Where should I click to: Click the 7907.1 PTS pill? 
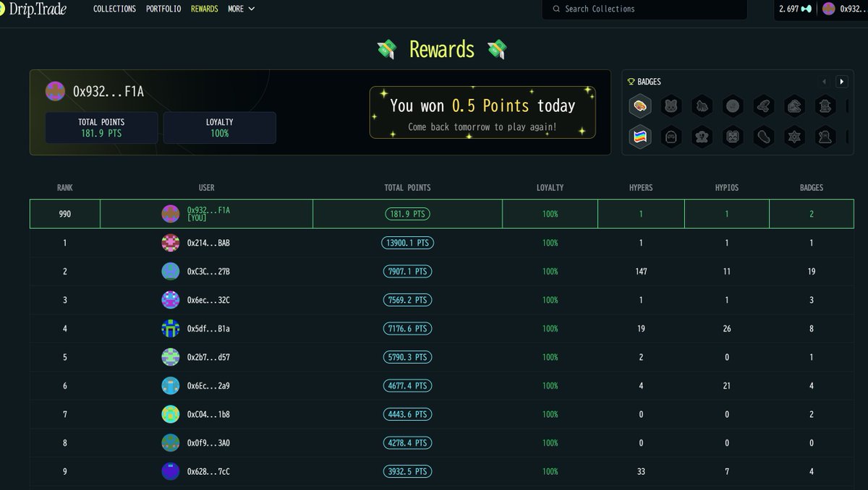coord(407,271)
